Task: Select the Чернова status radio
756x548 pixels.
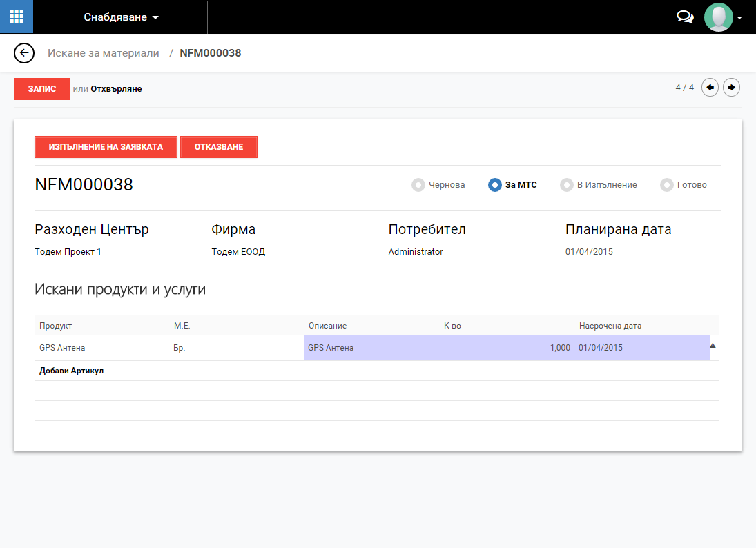Action: (418, 185)
